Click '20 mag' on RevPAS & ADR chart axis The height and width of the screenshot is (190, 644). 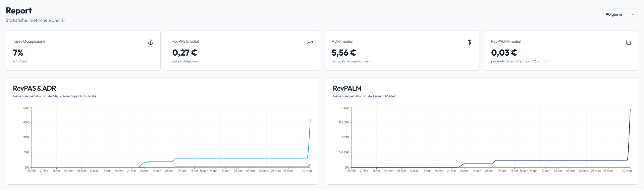pos(307,171)
